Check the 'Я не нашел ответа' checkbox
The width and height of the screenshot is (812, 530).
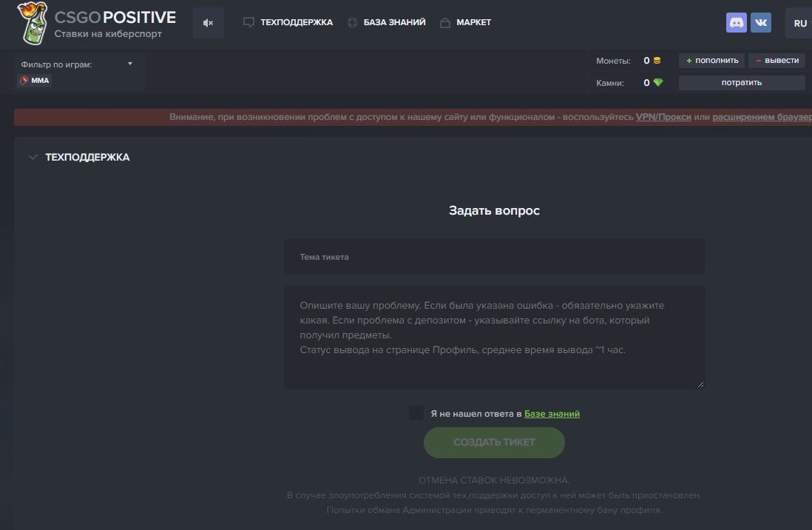click(x=416, y=413)
